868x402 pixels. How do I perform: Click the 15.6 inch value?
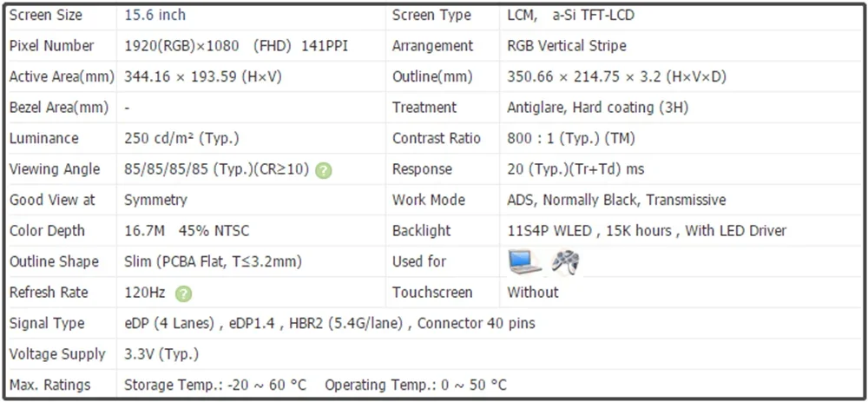(x=155, y=15)
